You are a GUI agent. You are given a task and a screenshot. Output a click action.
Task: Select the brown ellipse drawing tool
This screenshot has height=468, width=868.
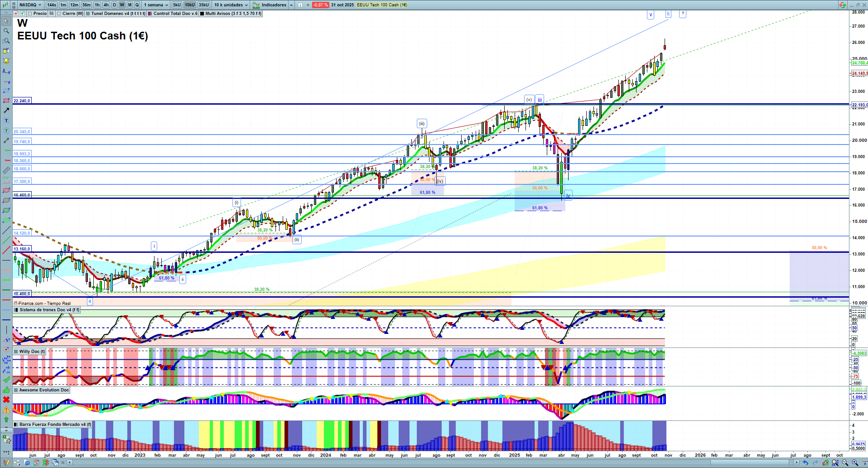pyautogui.click(x=6, y=200)
